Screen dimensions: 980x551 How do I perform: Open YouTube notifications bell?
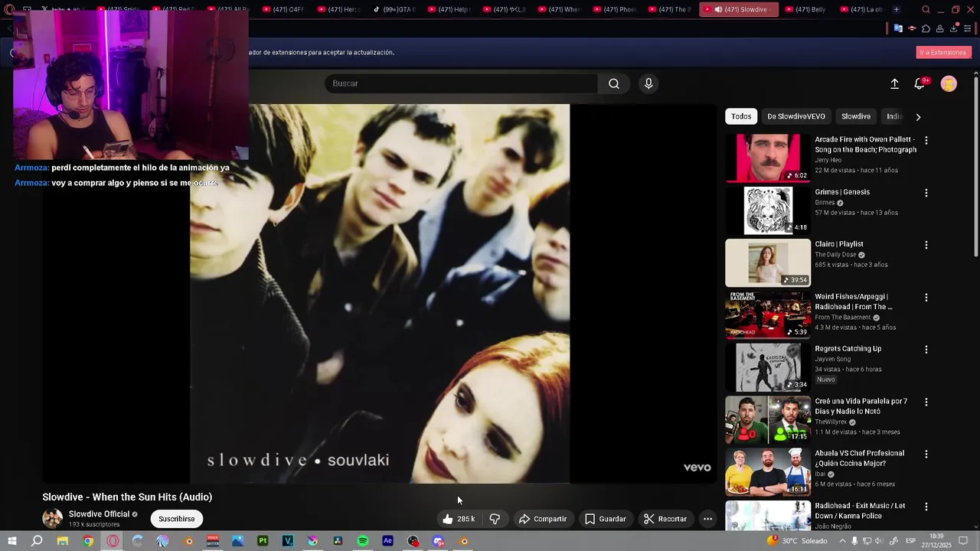click(x=920, y=84)
